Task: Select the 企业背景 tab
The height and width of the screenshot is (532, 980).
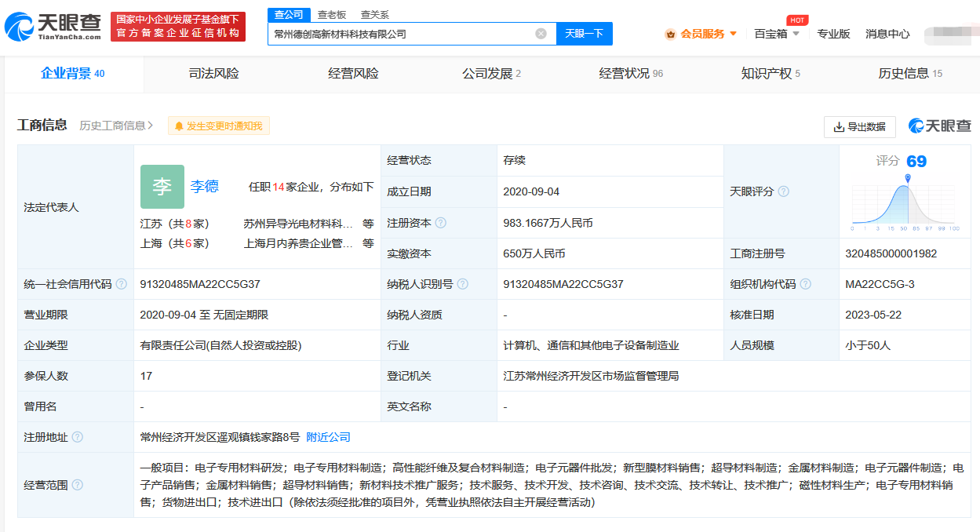Action: [x=73, y=74]
